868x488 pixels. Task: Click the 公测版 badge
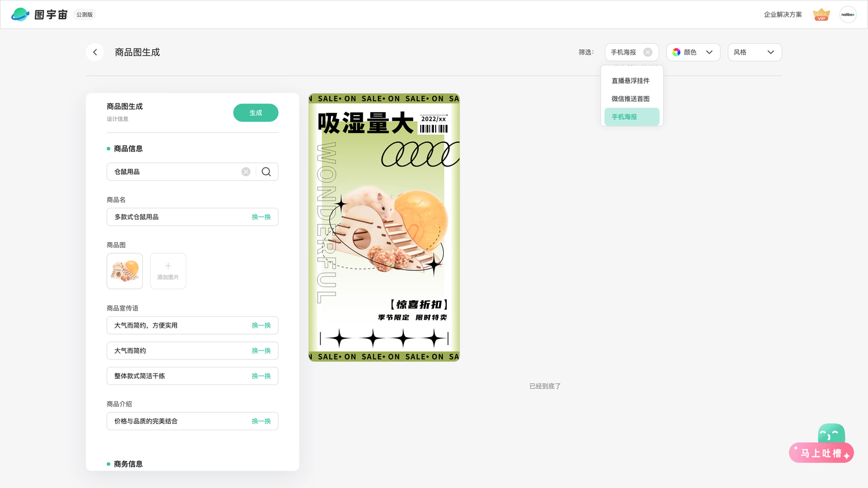tap(84, 14)
